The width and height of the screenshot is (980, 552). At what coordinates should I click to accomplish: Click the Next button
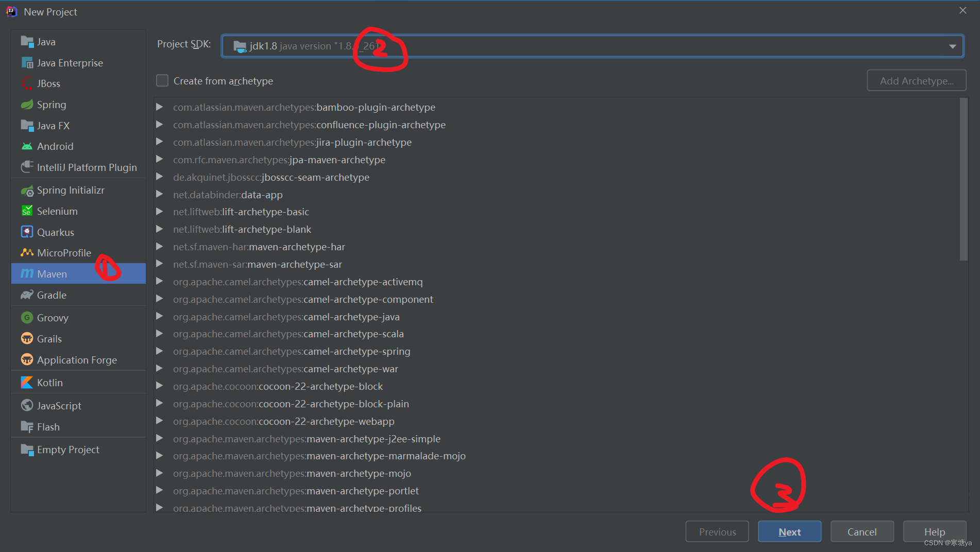coord(789,532)
